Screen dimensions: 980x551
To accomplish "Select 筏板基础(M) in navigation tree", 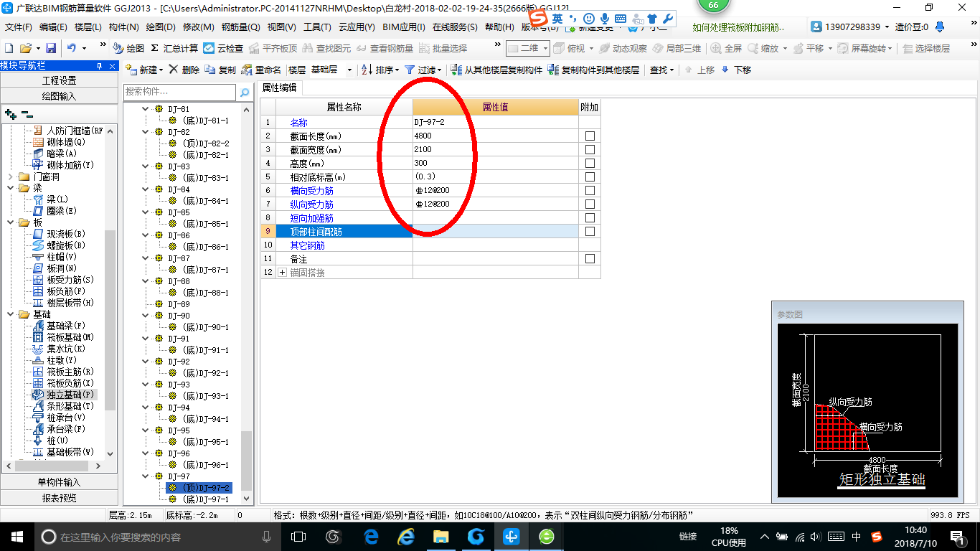I will coord(64,337).
